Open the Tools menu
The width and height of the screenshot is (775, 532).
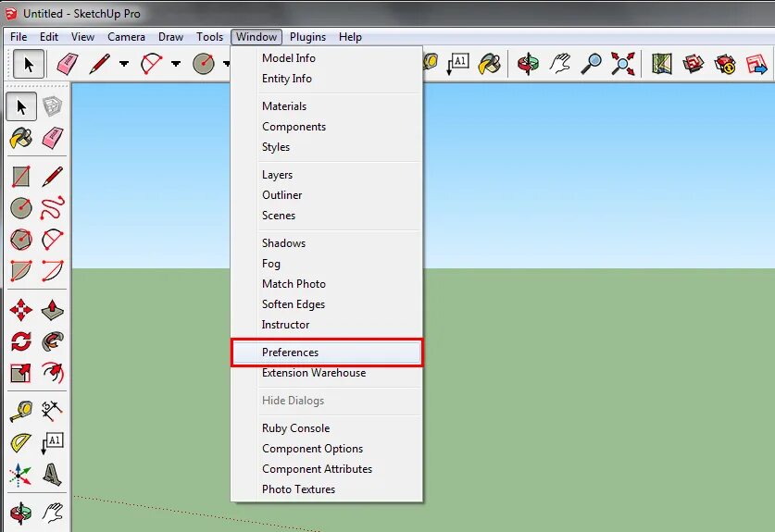point(209,37)
